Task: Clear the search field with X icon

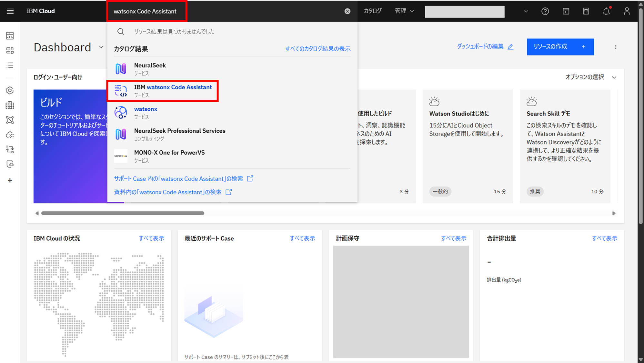Action: [347, 11]
